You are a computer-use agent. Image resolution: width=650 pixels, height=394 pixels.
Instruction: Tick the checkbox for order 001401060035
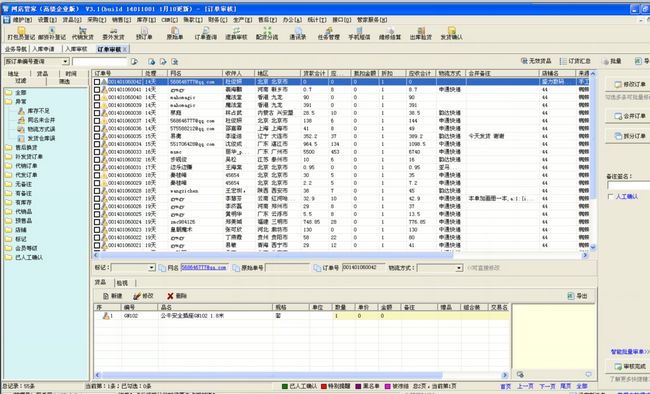(x=97, y=136)
